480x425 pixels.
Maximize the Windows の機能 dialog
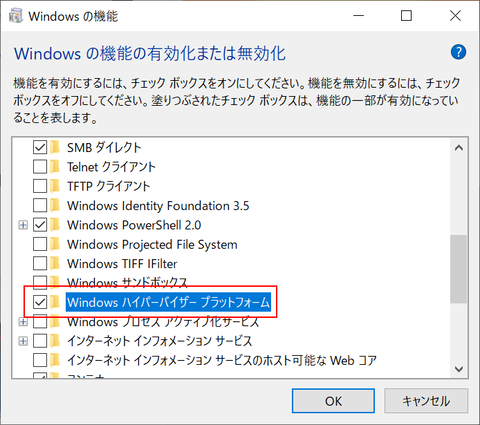coord(406,16)
